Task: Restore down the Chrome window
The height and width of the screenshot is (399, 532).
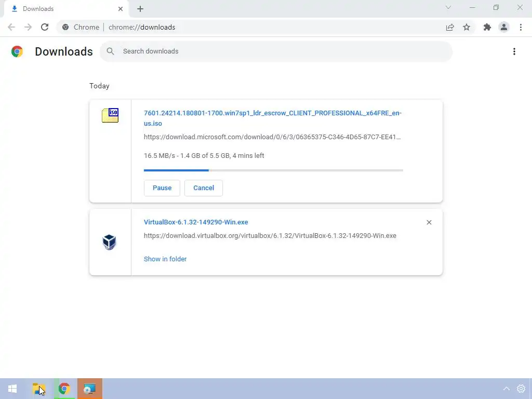Action: click(x=496, y=7)
